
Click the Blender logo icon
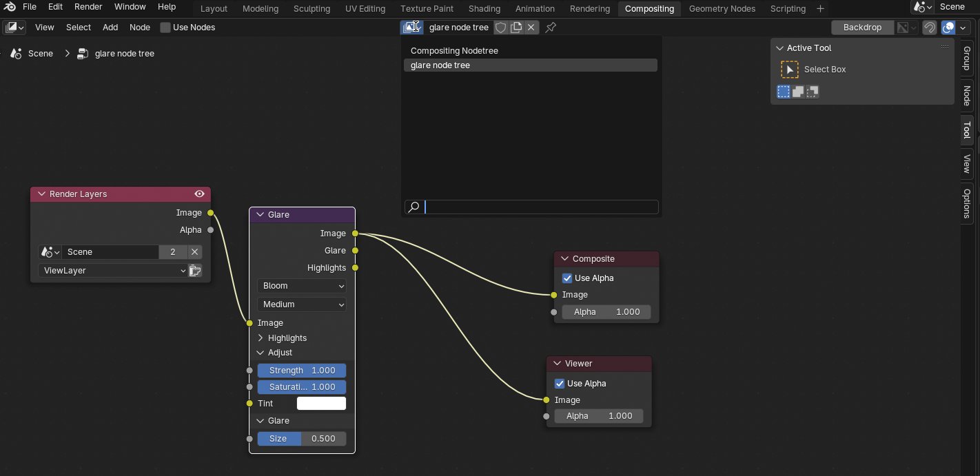10,7
